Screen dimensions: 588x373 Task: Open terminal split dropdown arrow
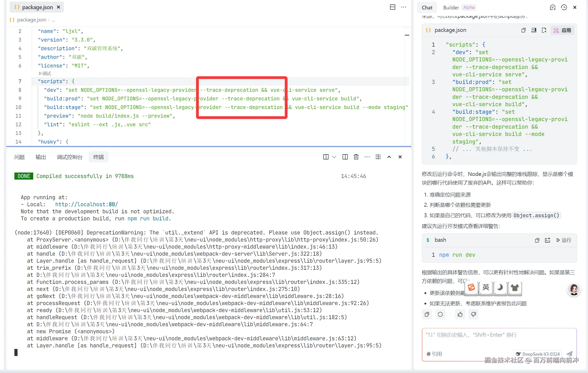pyautogui.click(x=334, y=157)
